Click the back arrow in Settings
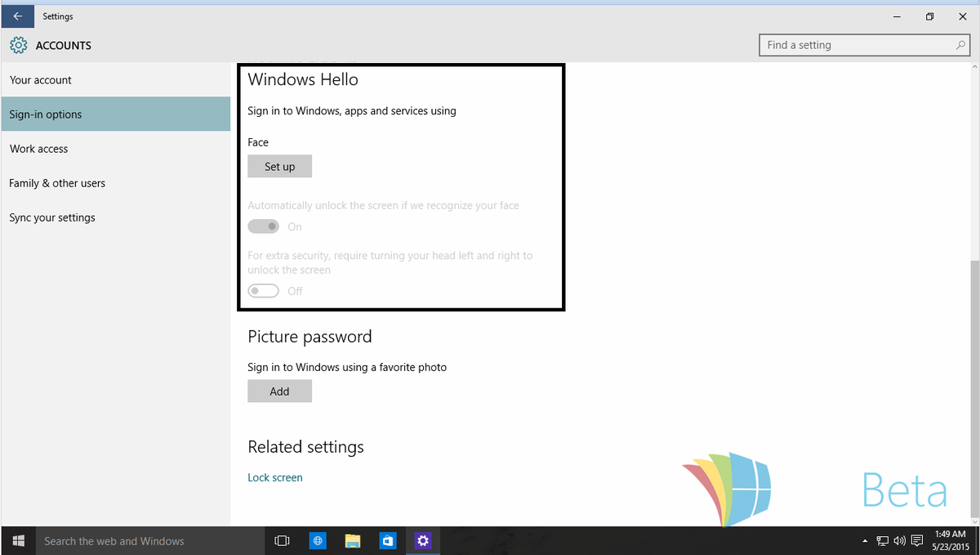The image size is (980, 555). coord(17,16)
